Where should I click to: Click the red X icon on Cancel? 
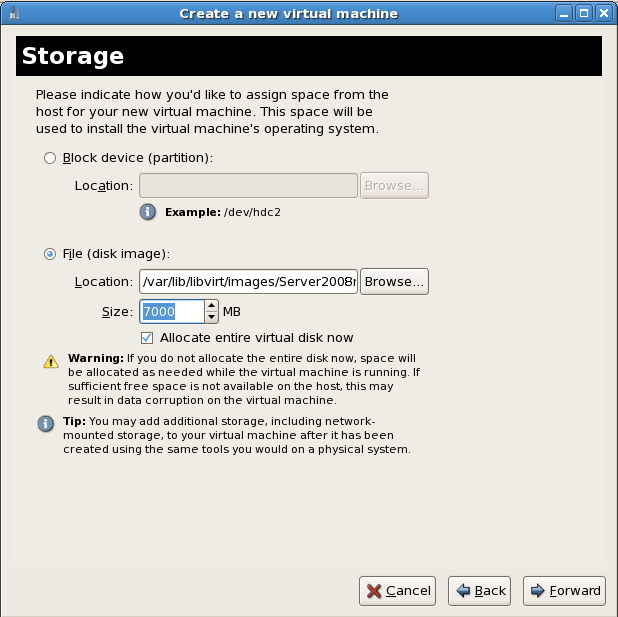point(374,591)
